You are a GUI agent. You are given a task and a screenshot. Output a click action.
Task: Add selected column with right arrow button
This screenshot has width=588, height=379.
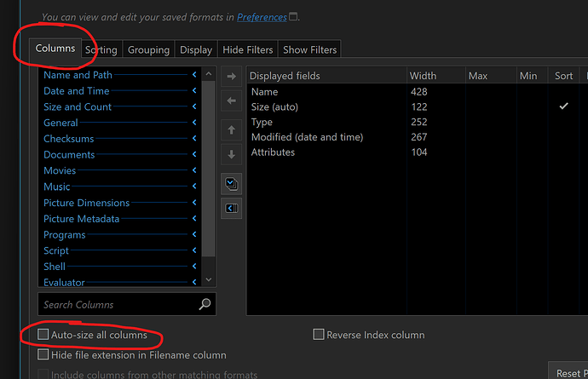(x=232, y=77)
